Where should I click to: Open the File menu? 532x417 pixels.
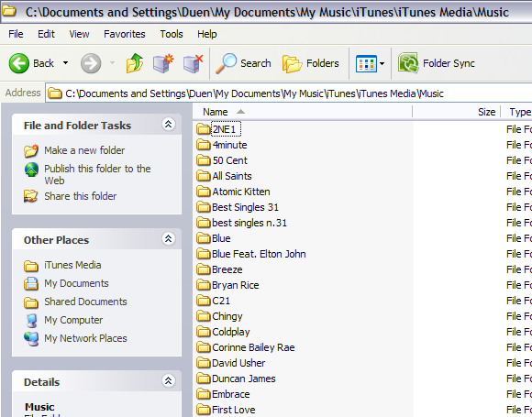(16, 34)
